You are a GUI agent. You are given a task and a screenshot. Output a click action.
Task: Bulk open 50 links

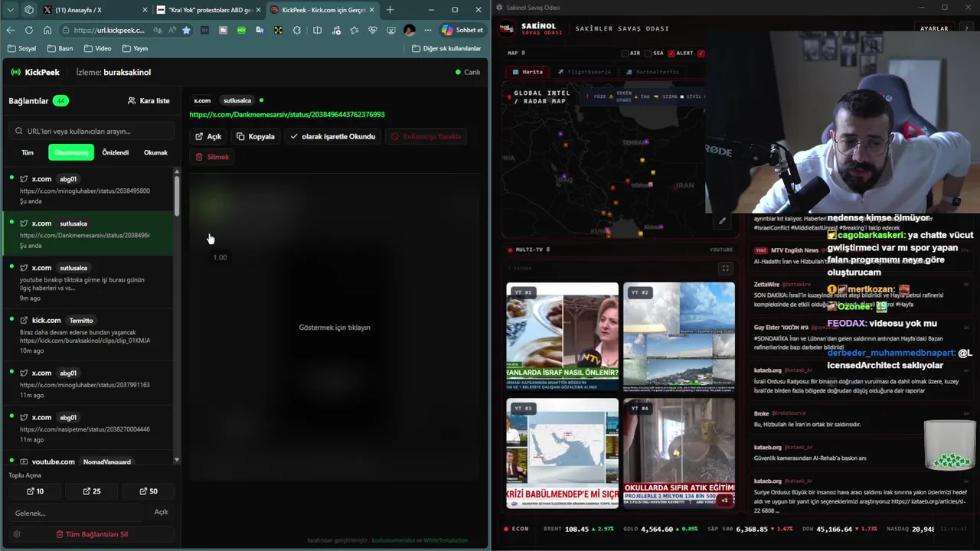[x=149, y=491]
